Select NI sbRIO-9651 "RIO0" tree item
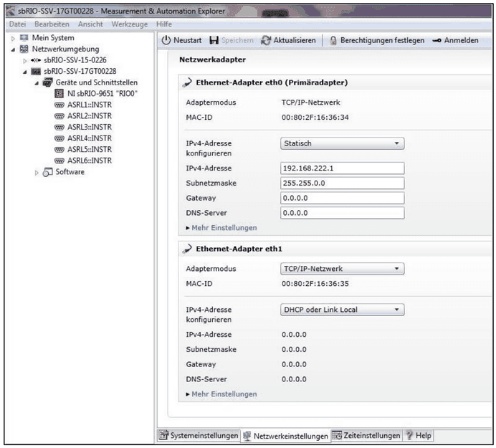 click(102, 94)
